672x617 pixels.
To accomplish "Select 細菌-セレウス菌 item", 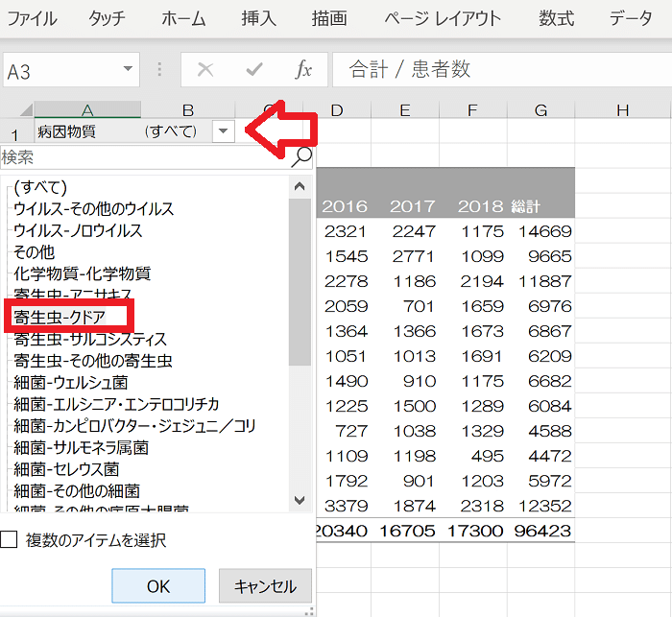I will [x=66, y=469].
